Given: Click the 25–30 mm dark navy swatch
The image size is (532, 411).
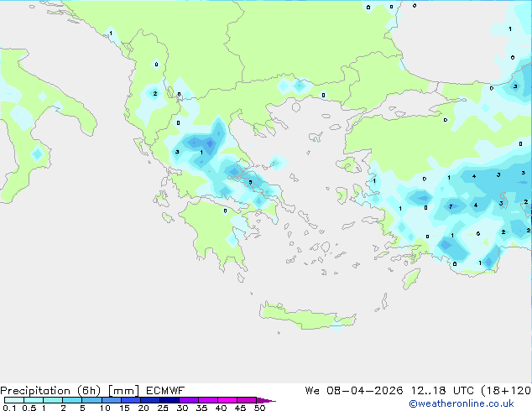Looking at the screenshot, I should click(170, 400).
